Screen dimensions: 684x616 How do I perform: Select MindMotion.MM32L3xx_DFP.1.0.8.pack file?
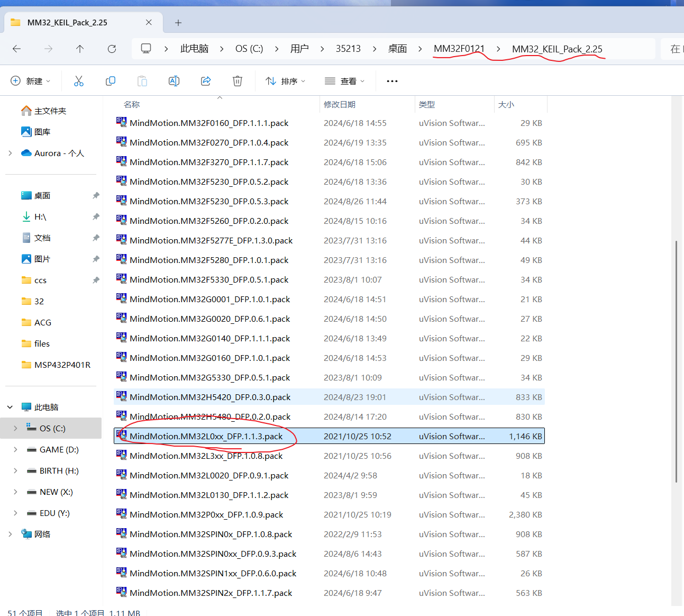[206, 456]
